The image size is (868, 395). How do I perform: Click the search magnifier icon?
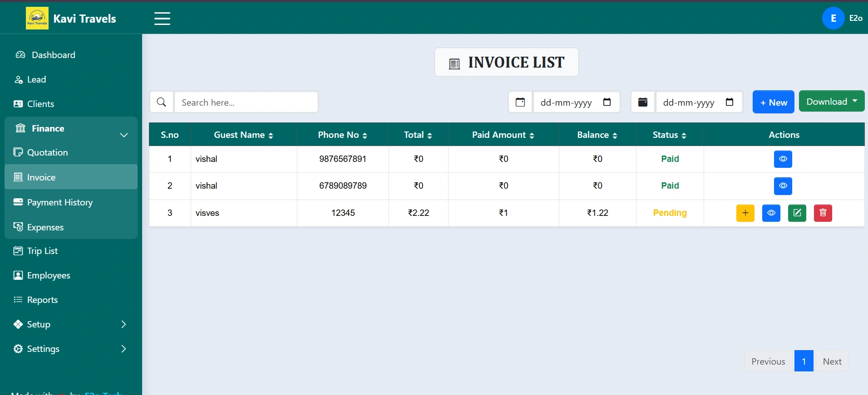click(161, 102)
